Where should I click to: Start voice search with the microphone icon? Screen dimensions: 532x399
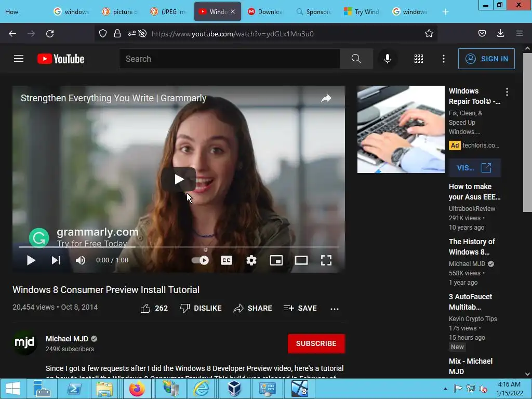(387, 59)
